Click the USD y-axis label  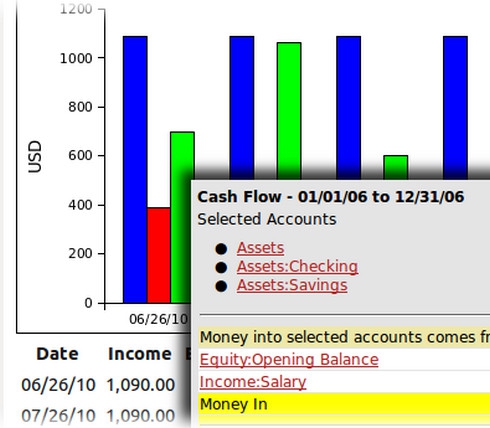click(35, 157)
